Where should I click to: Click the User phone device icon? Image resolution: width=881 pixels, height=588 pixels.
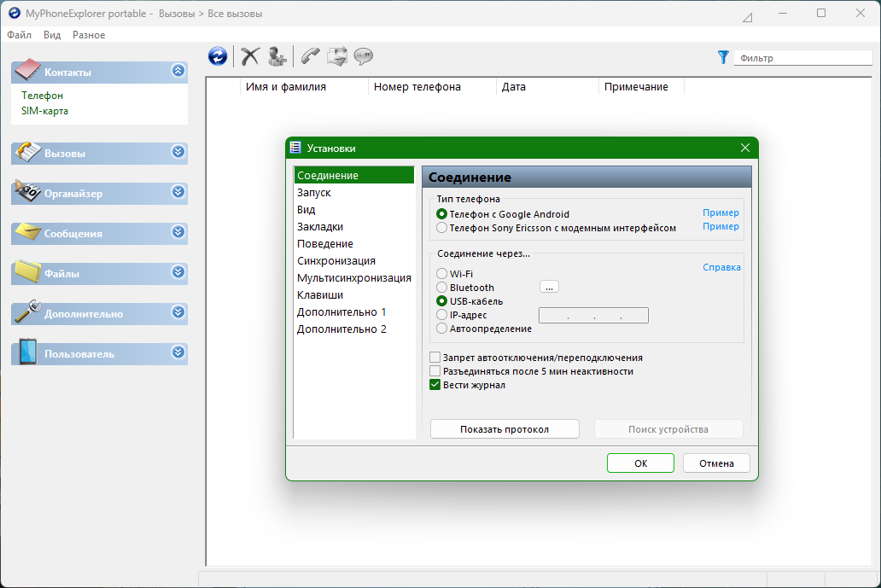pos(27,352)
